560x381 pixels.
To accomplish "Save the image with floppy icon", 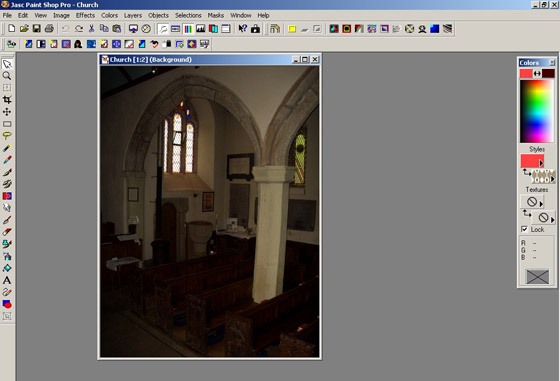I will click(36, 29).
